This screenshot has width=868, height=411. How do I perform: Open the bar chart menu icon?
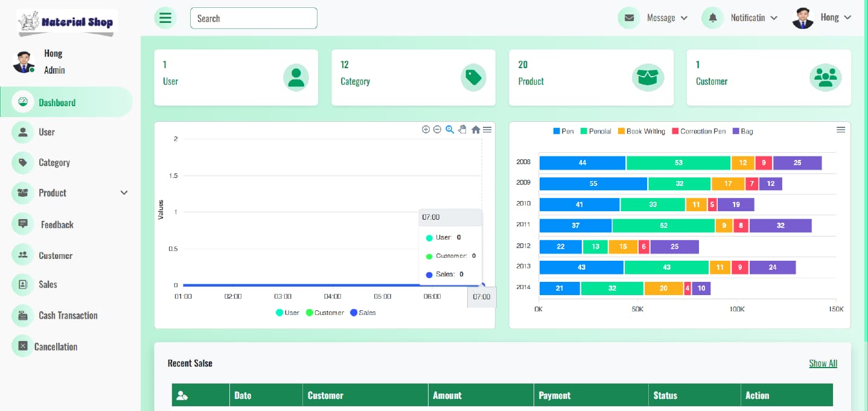click(x=841, y=130)
